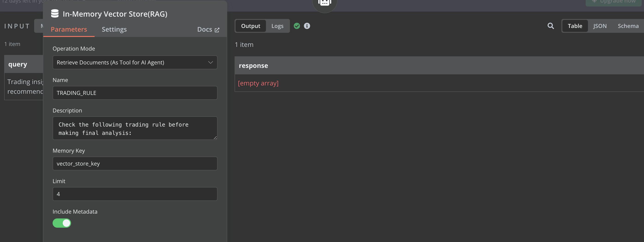The width and height of the screenshot is (644, 242).
Task: Show output in JSON view
Action: (x=600, y=26)
